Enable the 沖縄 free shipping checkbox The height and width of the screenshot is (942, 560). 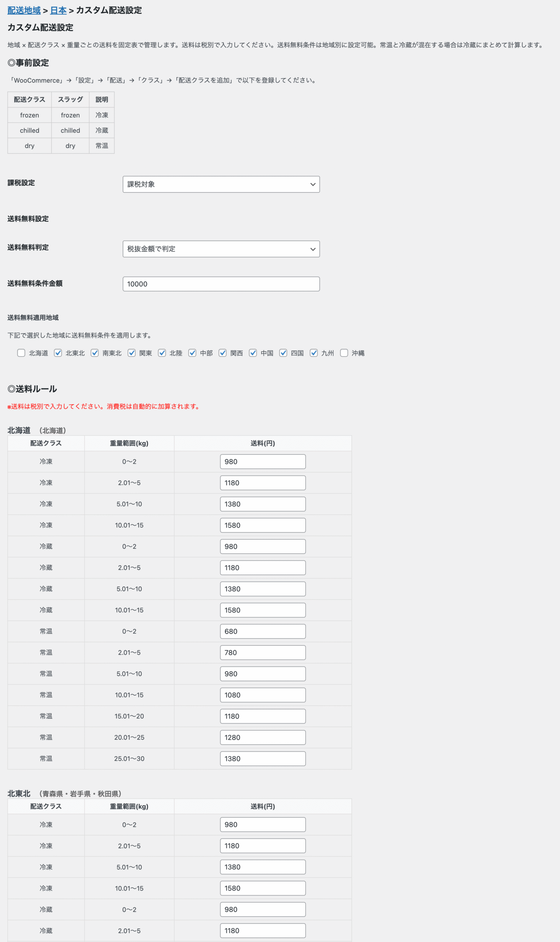pyautogui.click(x=344, y=353)
